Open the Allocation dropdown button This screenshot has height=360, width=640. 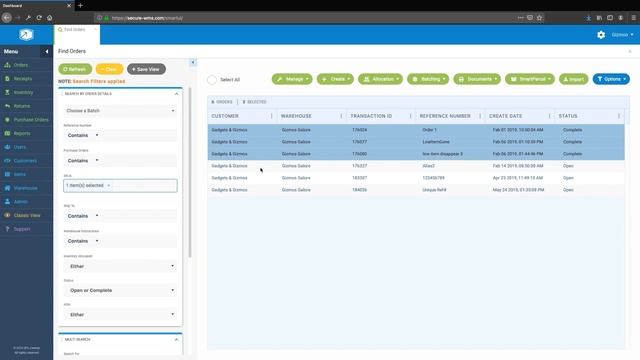380,79
